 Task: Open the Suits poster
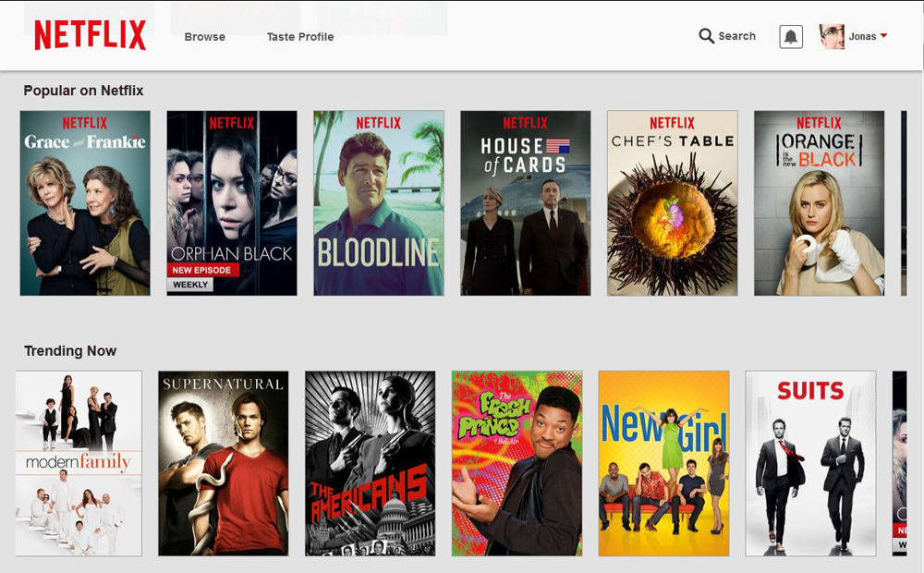tap(810, 463)
